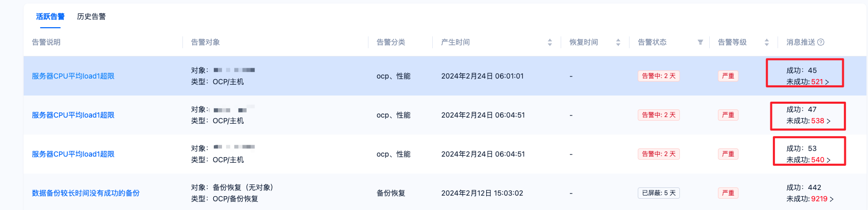
Task: Expand unsuccessful pushes 521 chevron
Action: 827,82
